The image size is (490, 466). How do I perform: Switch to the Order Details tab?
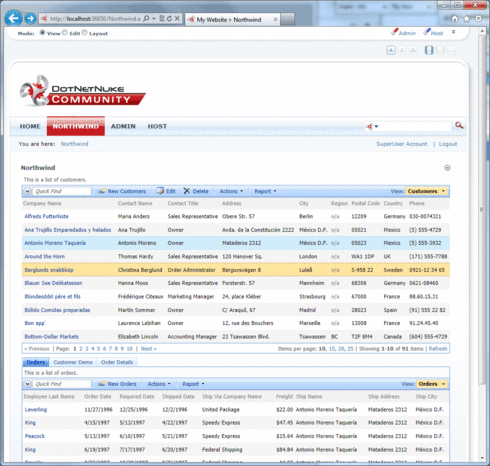click(x=117, y=362)
